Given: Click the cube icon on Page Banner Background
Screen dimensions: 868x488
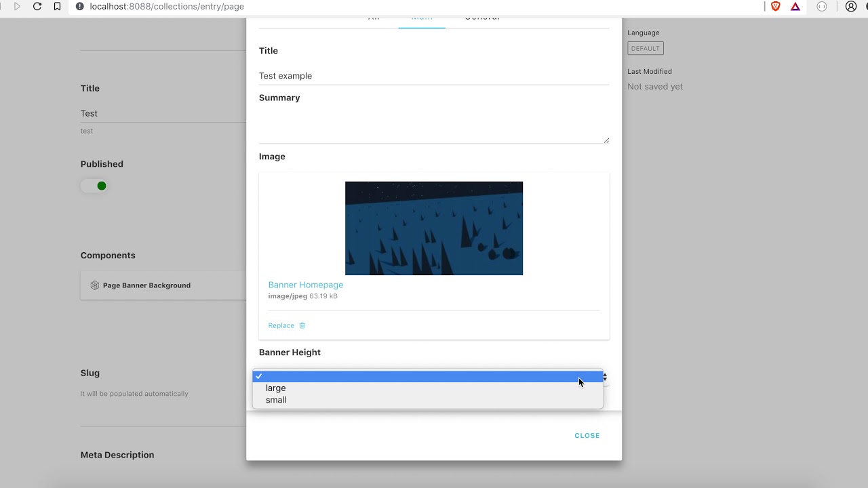Looking at the screenshot, I should 95,285.
